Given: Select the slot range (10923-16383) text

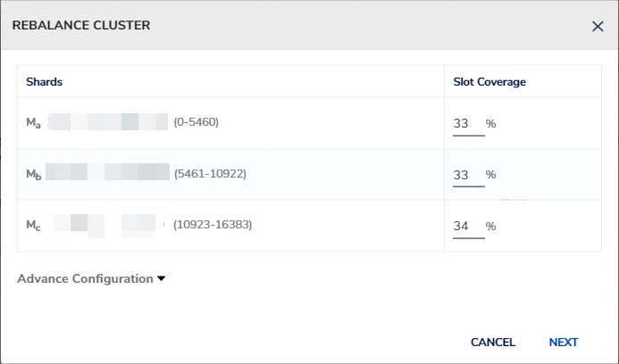Looking at the screenshot, I should (213, 224).
